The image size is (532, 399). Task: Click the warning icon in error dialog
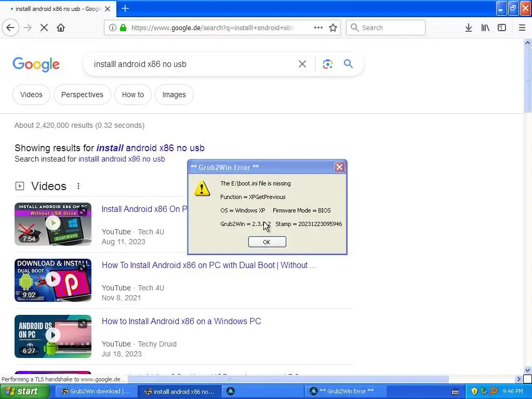(202, 188)
